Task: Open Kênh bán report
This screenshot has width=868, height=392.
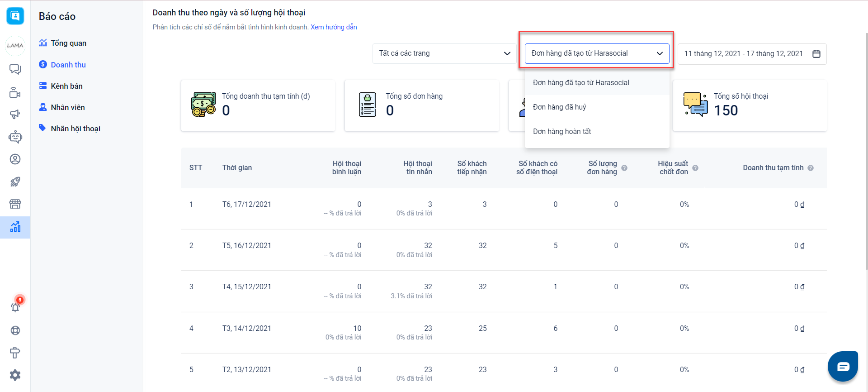Action: (66, 86)
